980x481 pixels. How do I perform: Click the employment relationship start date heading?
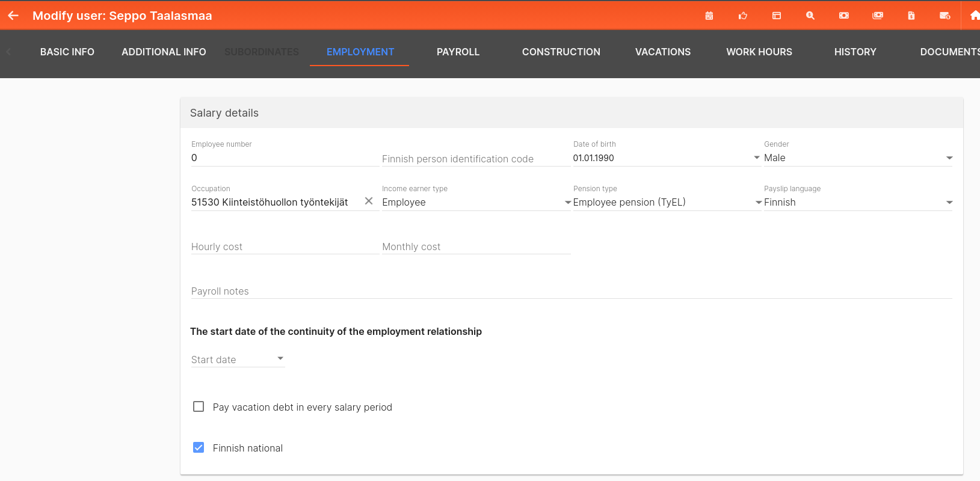pos(336,331)
